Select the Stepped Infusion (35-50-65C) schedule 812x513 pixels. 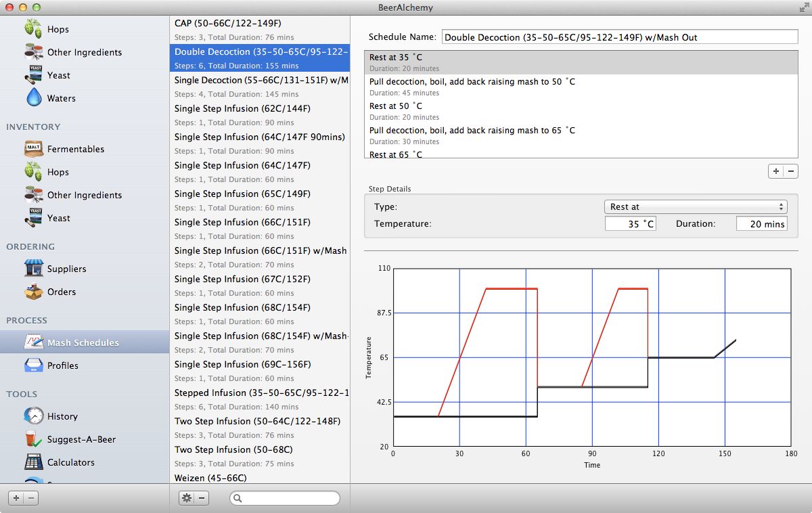(x=260, y=399)
